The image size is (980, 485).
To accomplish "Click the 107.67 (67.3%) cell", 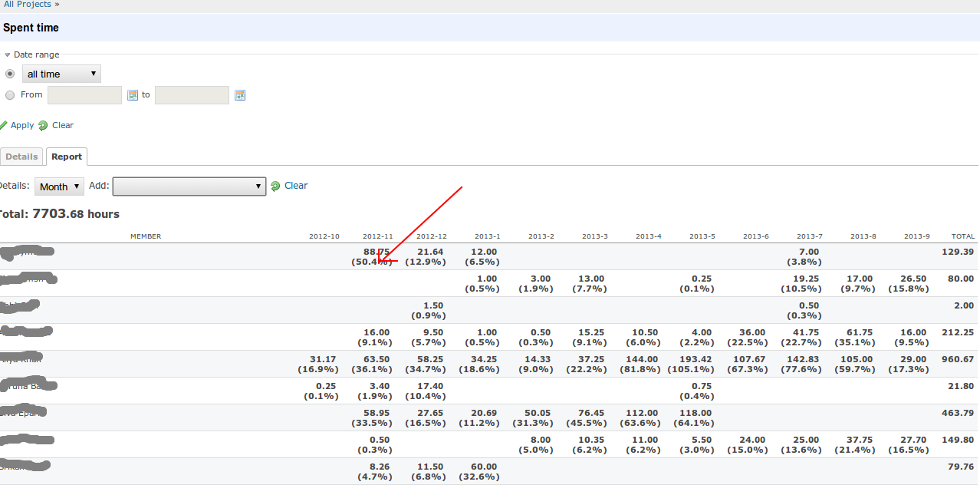I will click(x=746, y=364).
